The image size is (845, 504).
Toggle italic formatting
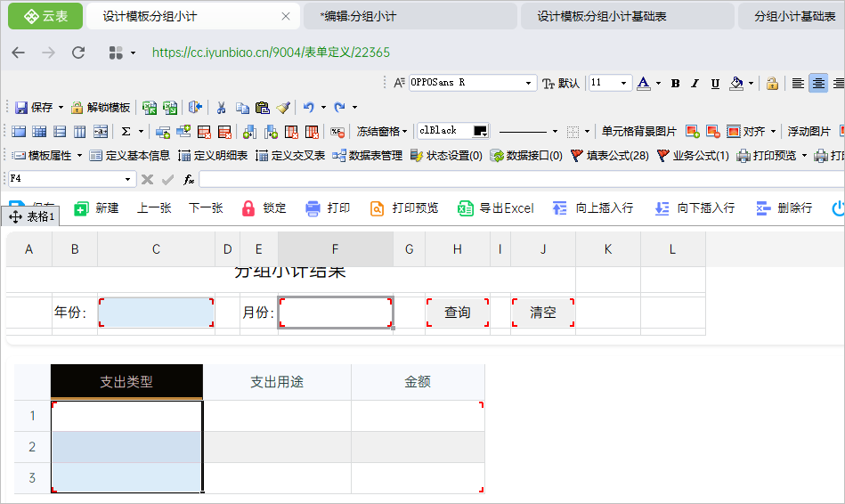(x=695, y=83)
